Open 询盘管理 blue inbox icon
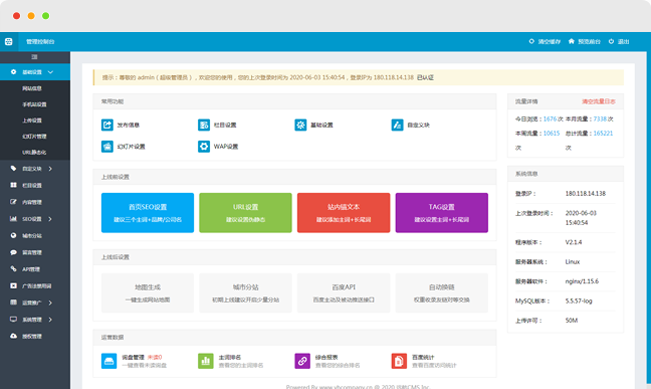651x389 pixels. point(109,361)
